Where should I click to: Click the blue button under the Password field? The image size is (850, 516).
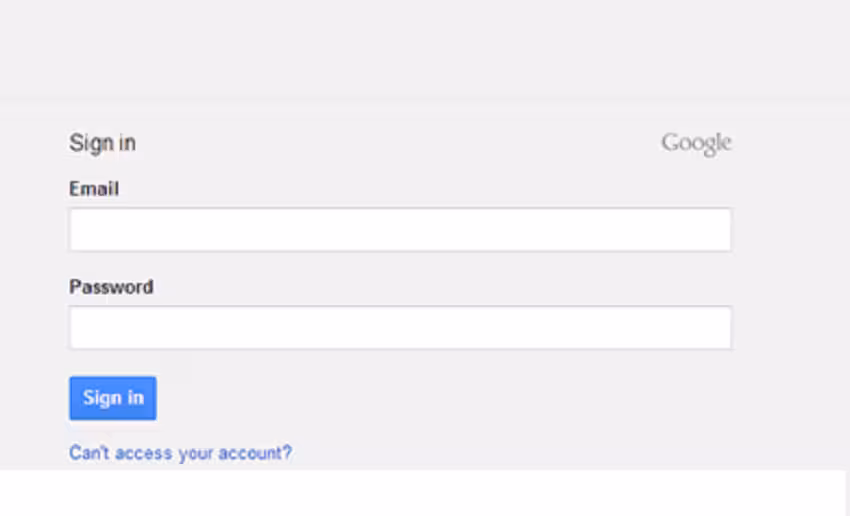pyautogui.click(x=113, y=398)
